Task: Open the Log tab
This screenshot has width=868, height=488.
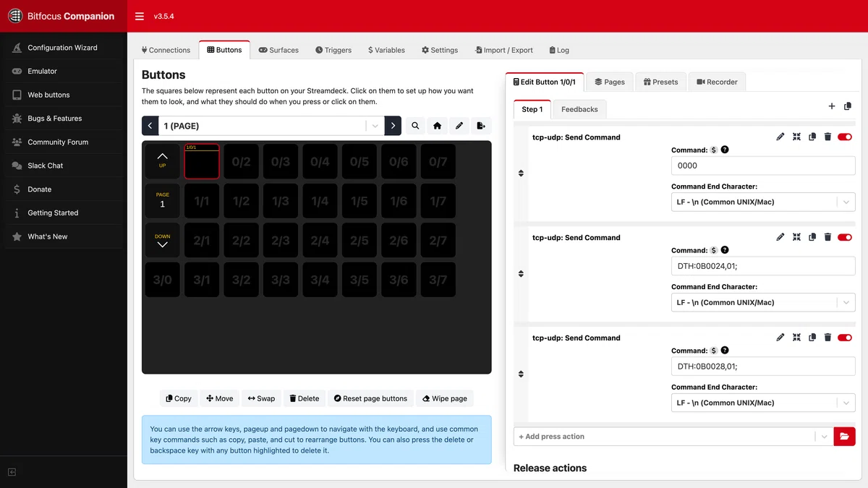Action: pos(559,50)
